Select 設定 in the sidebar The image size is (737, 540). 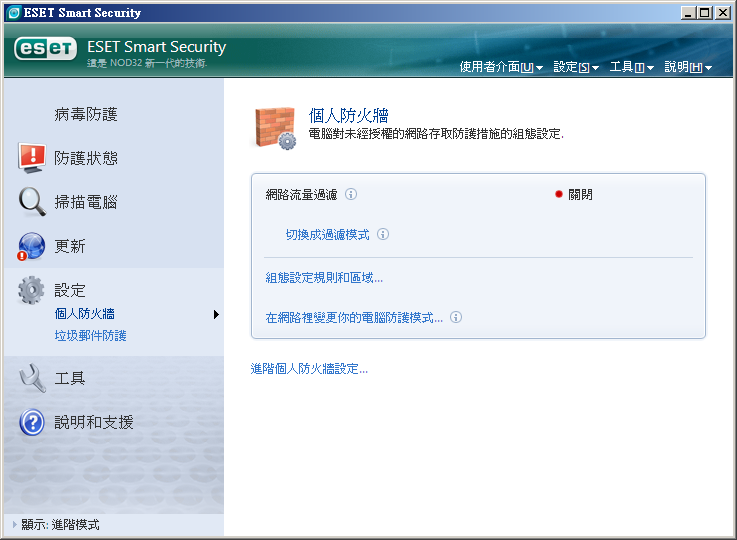(x=70, y=290)
